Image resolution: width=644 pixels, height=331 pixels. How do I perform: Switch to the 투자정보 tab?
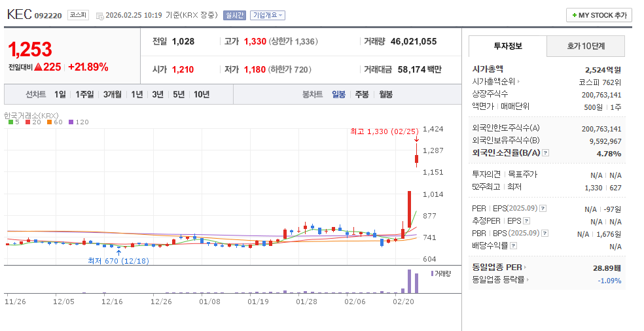508,46
